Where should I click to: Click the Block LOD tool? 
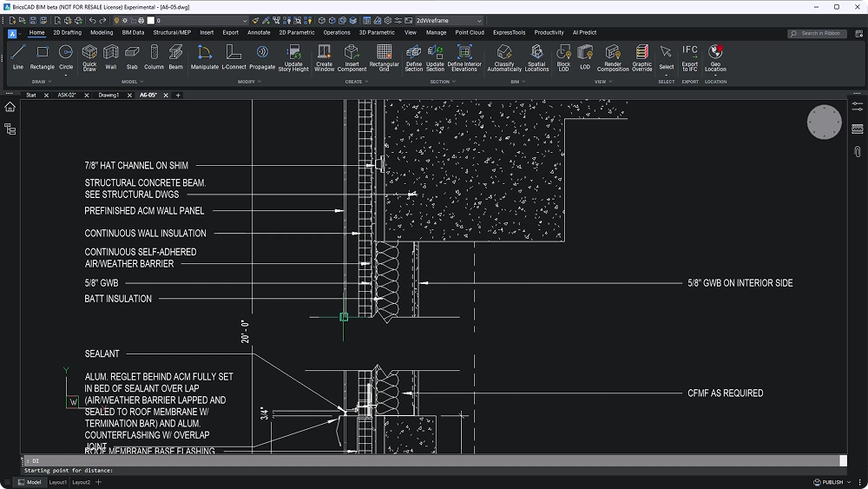click(563, 57)
